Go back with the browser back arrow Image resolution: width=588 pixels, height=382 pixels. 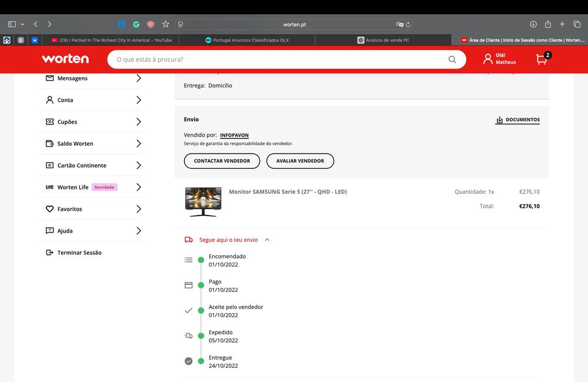36,24
